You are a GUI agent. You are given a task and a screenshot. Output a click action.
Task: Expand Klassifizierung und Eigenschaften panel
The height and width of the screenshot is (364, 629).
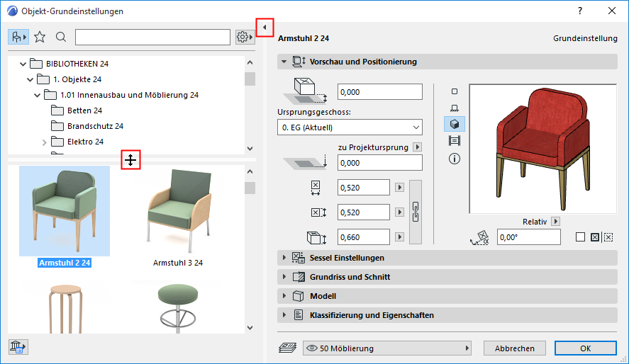pos(284,315)
